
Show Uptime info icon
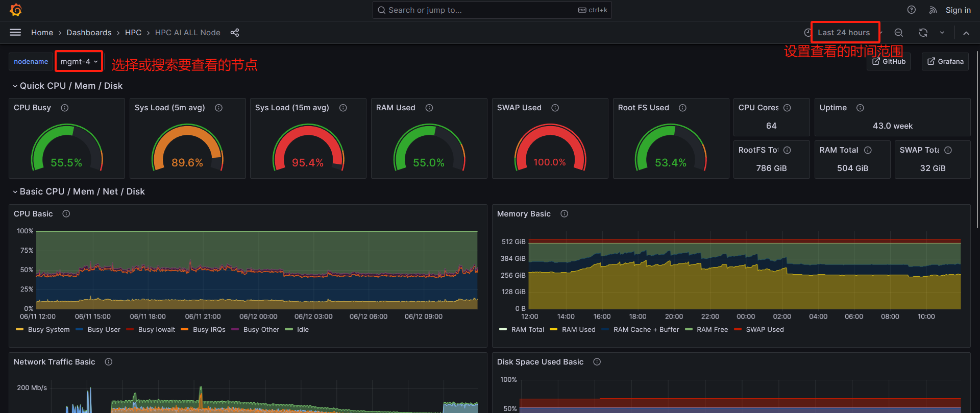[x=860, y=108]
